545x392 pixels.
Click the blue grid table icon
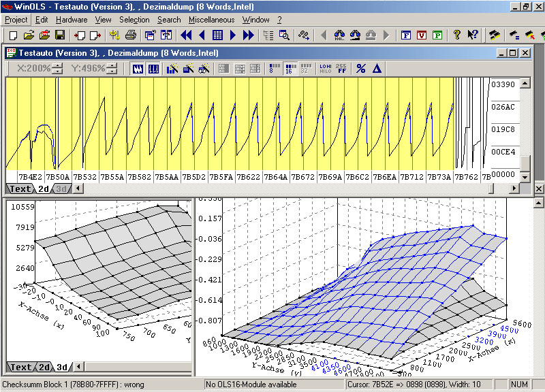[x=217, y=35]
